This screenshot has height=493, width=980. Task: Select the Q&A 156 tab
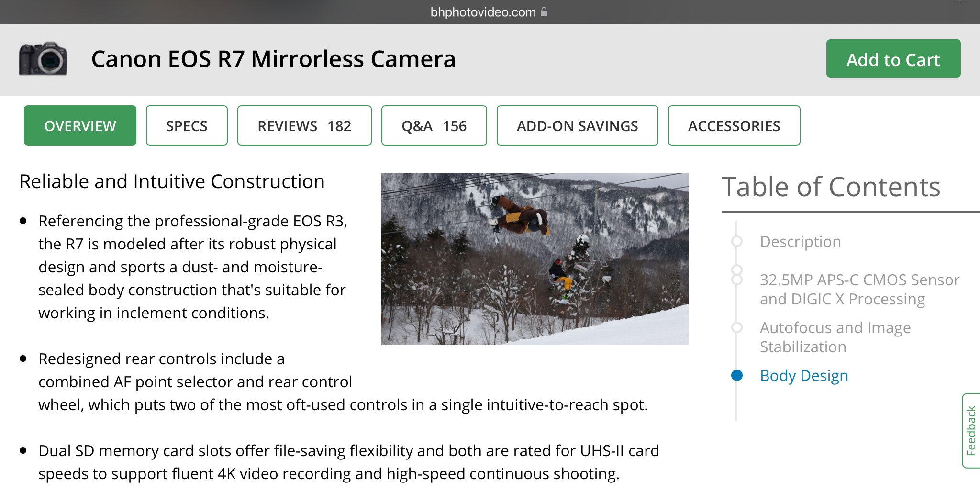(x=434, y=125)
